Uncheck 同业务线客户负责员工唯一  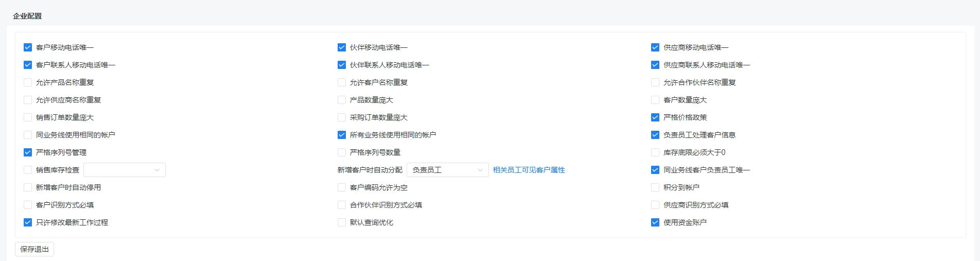(655, 170)
